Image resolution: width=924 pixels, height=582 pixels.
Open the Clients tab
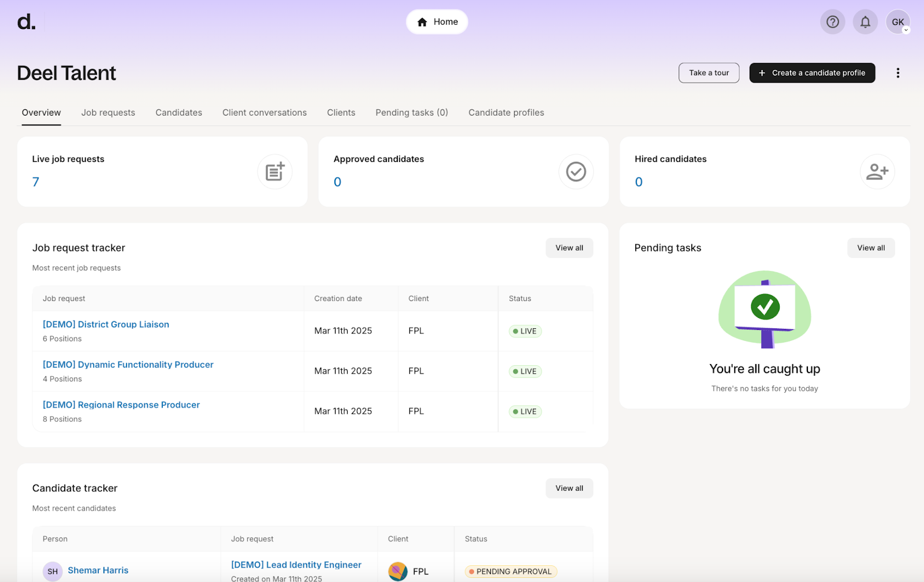click(x=341, y=113)
